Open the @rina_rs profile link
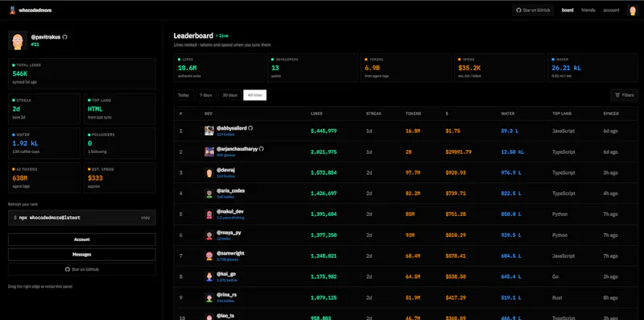 226,295
